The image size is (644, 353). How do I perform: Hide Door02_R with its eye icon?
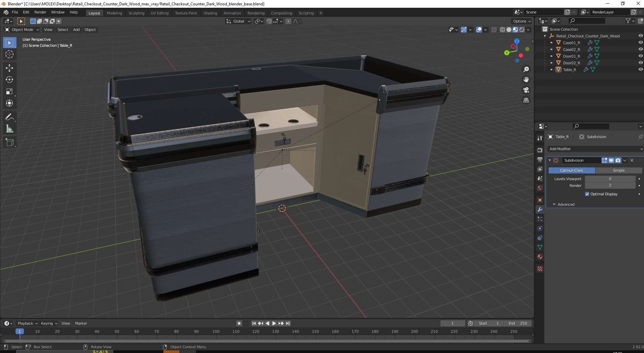click(x=640, y=63)
